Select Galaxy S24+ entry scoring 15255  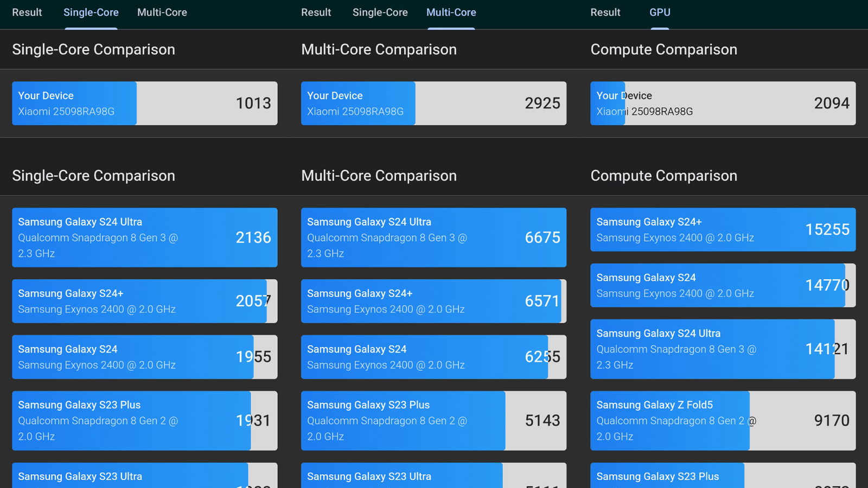click(x=723, y=229)
